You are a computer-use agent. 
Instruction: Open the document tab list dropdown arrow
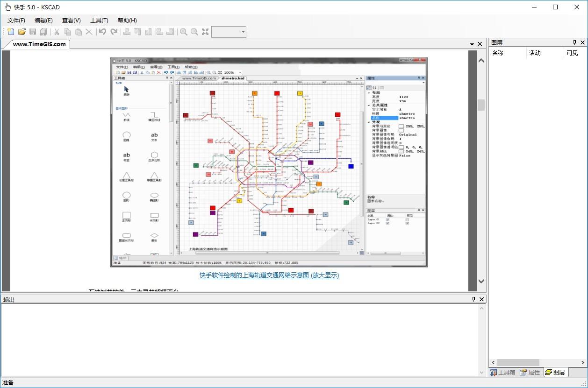click(472, 44)
